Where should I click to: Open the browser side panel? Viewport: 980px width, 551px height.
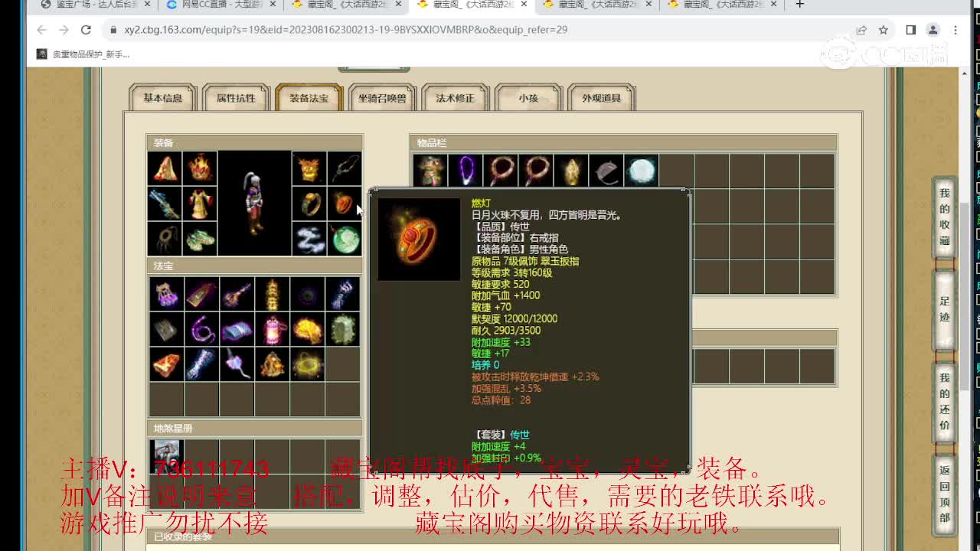(x=910, y=30)
